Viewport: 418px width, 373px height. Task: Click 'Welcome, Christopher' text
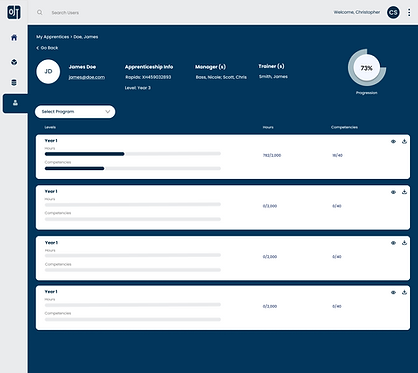tap(357, 12)
